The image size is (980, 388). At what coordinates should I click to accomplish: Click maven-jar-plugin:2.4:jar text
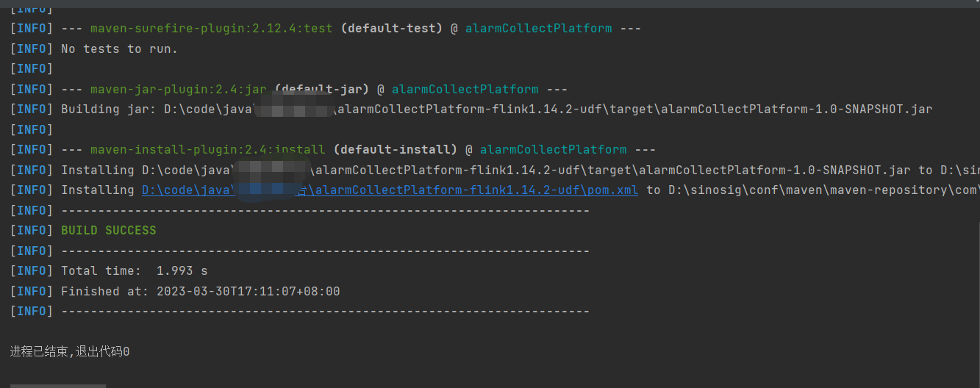(178, 89)
